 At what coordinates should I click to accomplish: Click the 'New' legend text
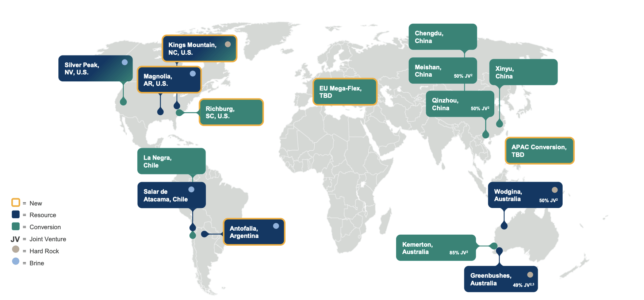pos(36,203)
